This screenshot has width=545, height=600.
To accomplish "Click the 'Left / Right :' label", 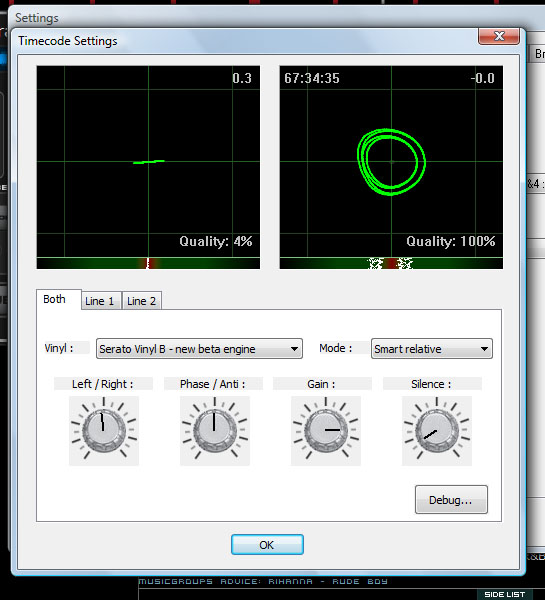I will [x=103, y=384].
